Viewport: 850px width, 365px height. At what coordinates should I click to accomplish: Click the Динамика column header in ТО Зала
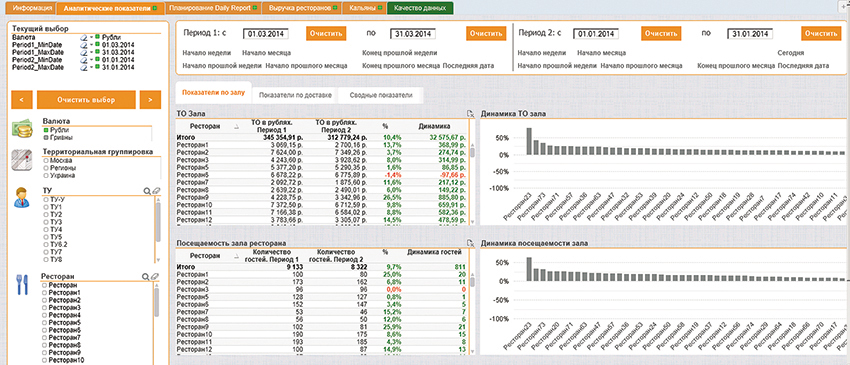(x=434, y=126)
